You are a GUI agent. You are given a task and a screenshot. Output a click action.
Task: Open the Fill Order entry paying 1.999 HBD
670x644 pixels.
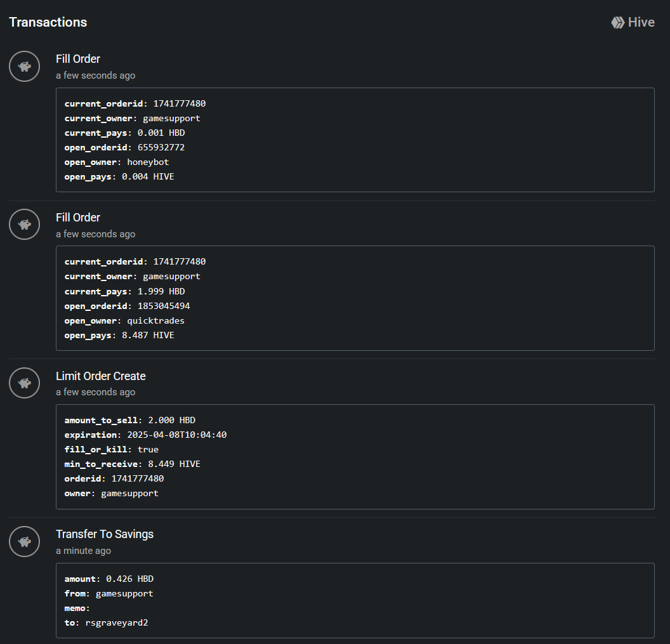click(78, 218)
